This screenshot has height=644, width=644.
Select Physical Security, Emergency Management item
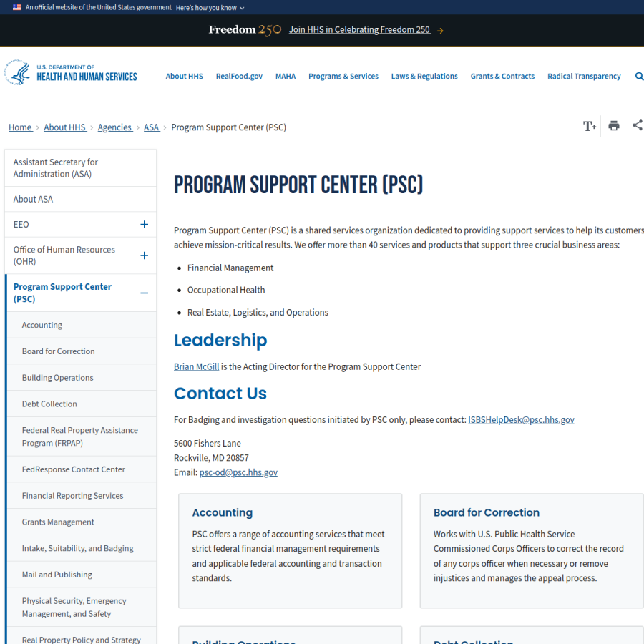pyautogui.click(x=82, y=607)
